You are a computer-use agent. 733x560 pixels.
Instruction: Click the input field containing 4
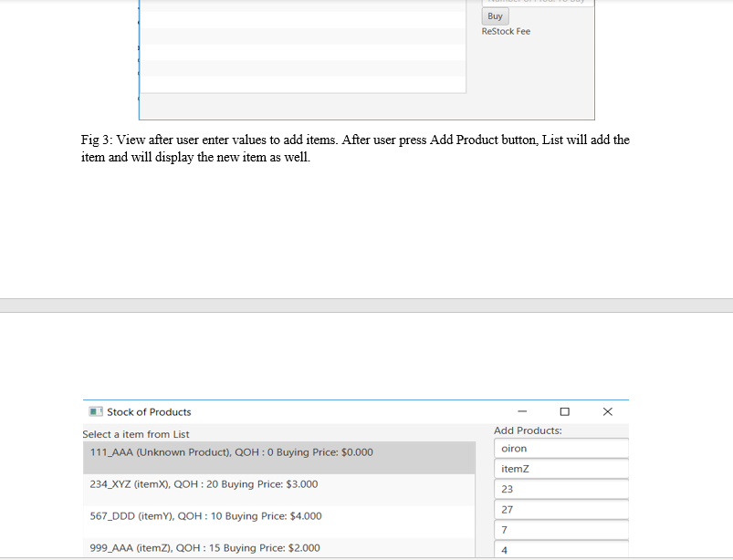tap(560, 549)
